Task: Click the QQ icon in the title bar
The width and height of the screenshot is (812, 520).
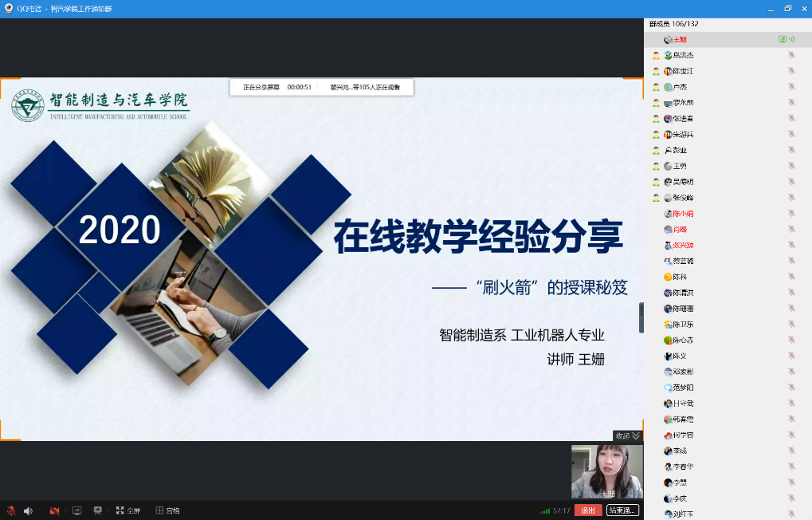Action: tap(8, 8)
